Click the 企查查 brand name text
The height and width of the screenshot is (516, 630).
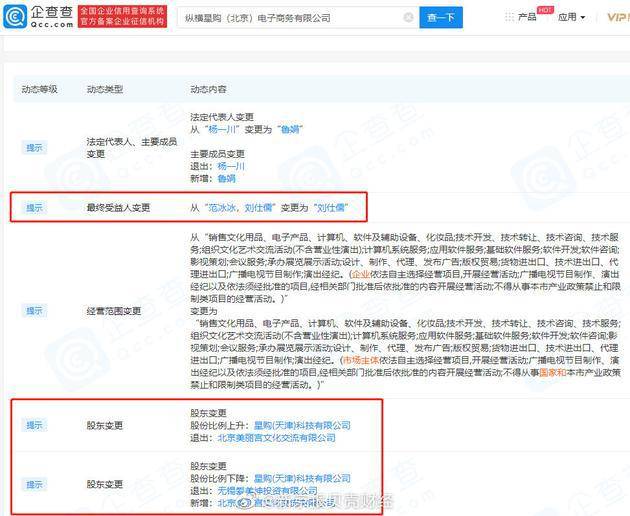(x=52, y=12)
